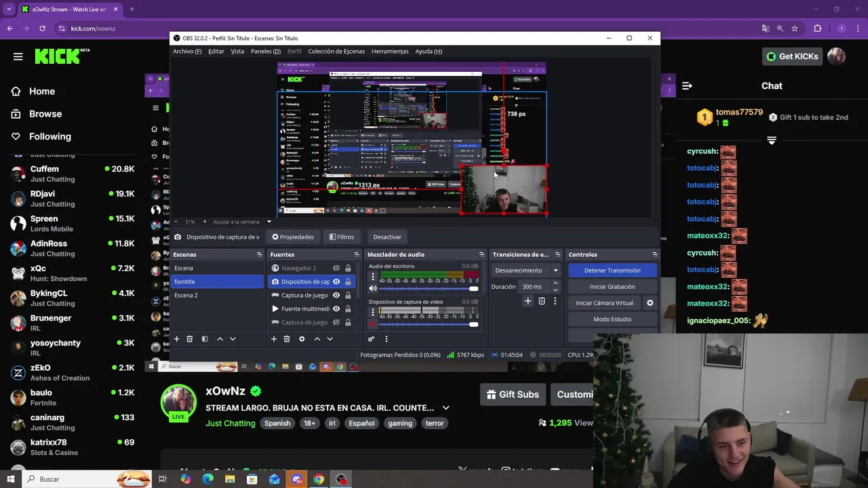Open preview scaling dropdown beside Ajustar a la ventana

pos(269,222)
